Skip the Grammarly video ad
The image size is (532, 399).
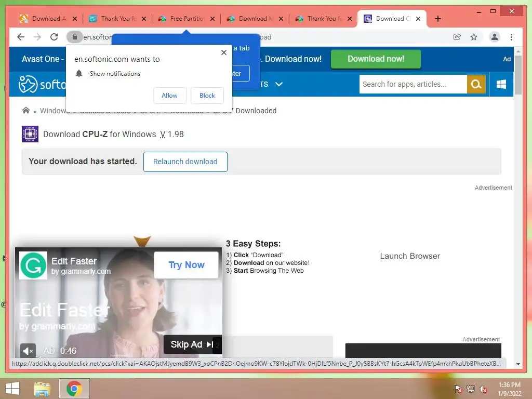(192, 344)
